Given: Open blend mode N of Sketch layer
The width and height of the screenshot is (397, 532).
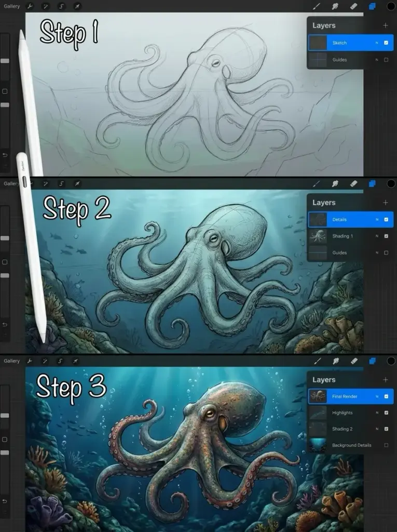Looking at the screenshot, I should [377, 43].
